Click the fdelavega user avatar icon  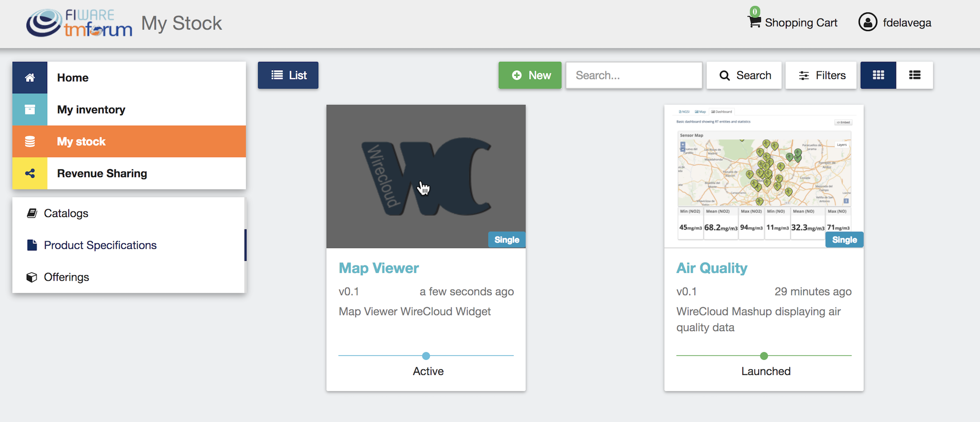[x=867, y=22]
